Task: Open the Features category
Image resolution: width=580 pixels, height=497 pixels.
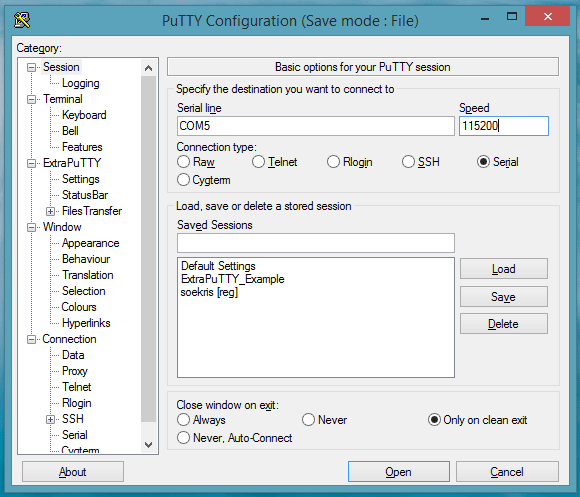Action: click(x=82, y=147)
